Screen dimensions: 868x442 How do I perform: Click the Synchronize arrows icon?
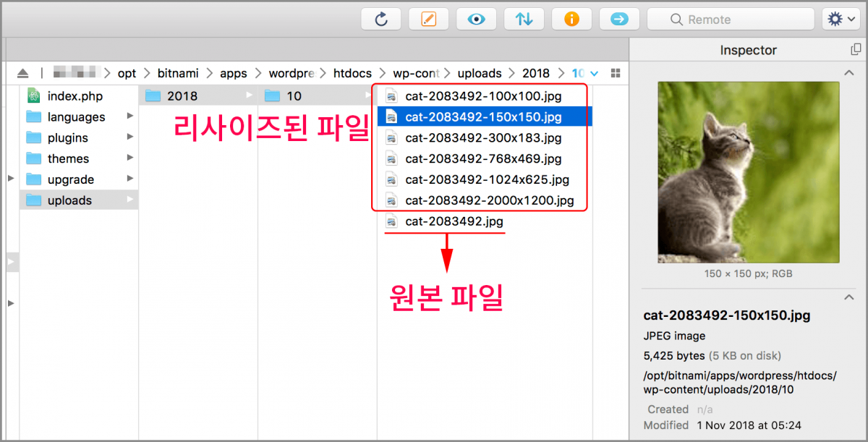pos(524,19)
